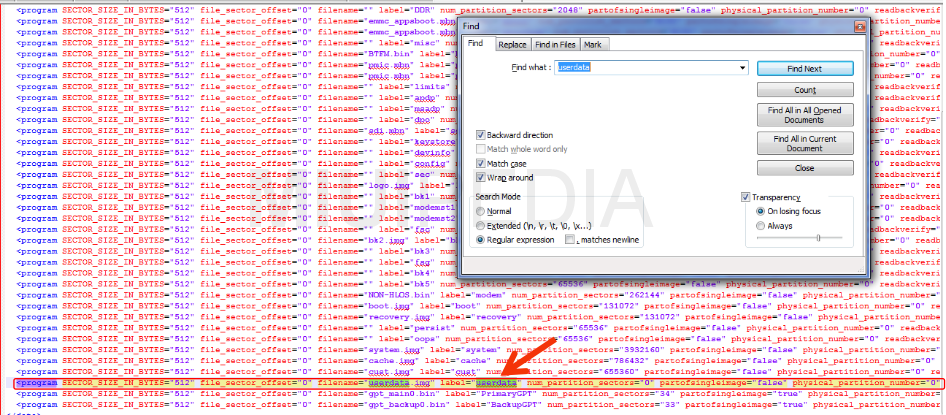Image resolution: width=946 pixels, height=415 pixels.
Task: Select the Mark tab
Action: click(x=592, y=45)
